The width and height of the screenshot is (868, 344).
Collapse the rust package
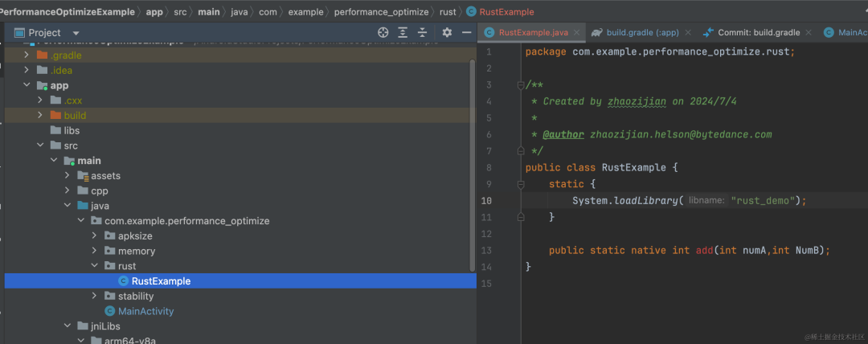[x=95, y=266]
